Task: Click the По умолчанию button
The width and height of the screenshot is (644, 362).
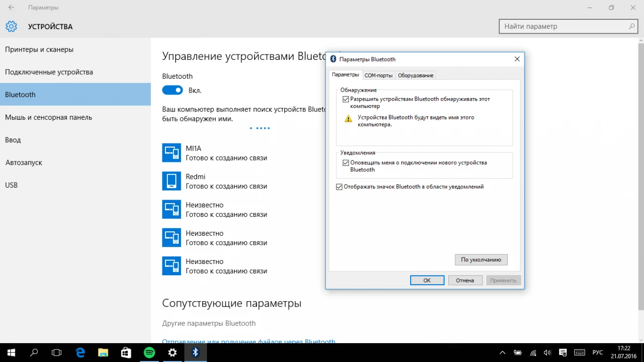Action: [481, 259]
